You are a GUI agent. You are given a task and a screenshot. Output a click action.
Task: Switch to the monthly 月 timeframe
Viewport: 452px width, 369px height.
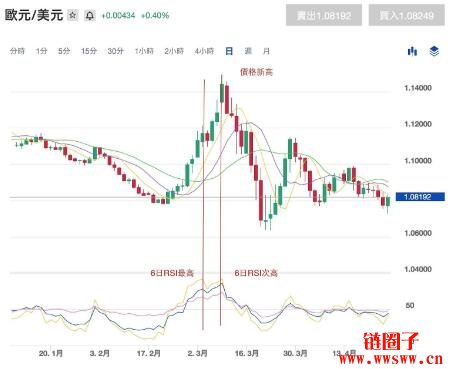266,51
